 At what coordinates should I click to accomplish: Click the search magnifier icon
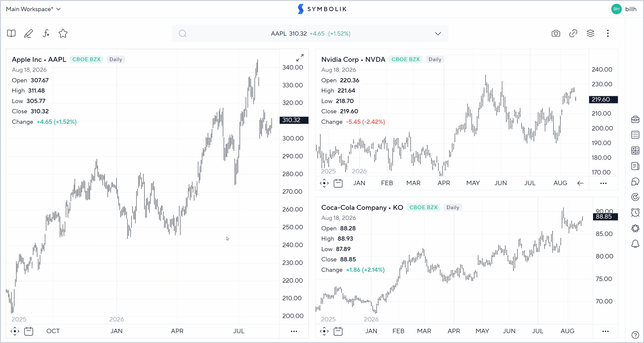183,34
